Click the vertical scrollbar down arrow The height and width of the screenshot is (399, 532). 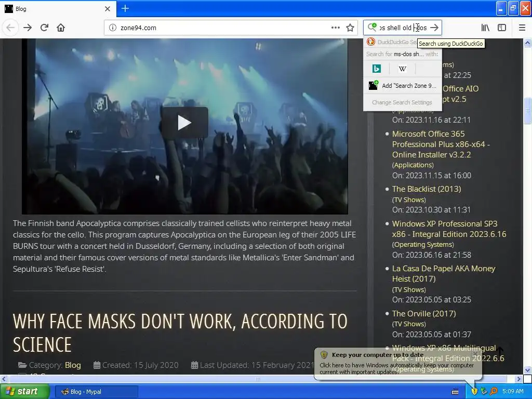pos(528,370)
